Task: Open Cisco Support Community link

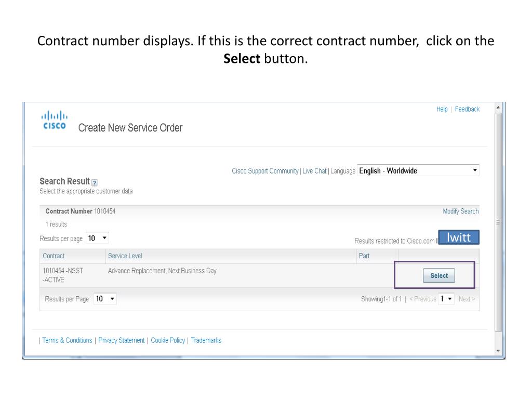Action: pyautogui.click(x=265, y=171)
